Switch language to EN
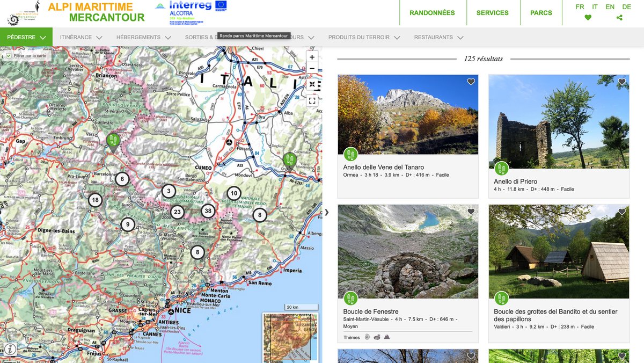 click(610, 7)
